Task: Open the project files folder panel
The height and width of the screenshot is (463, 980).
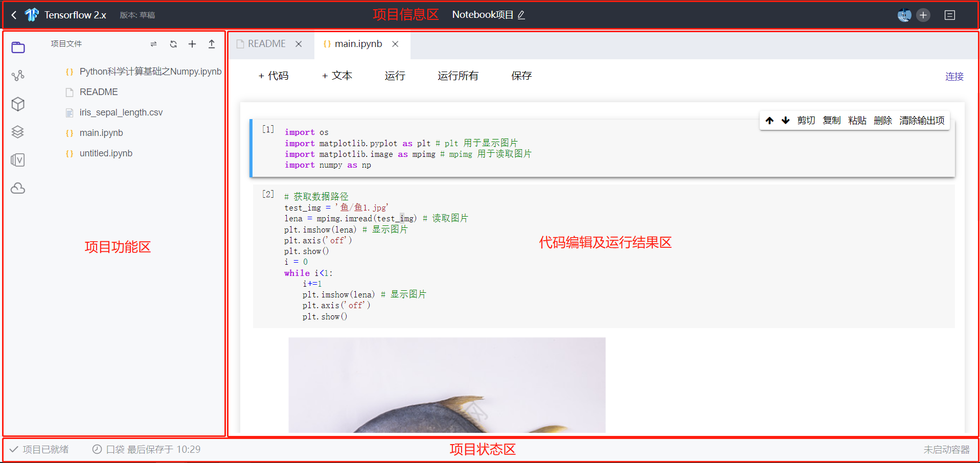Action: (18, 47)
